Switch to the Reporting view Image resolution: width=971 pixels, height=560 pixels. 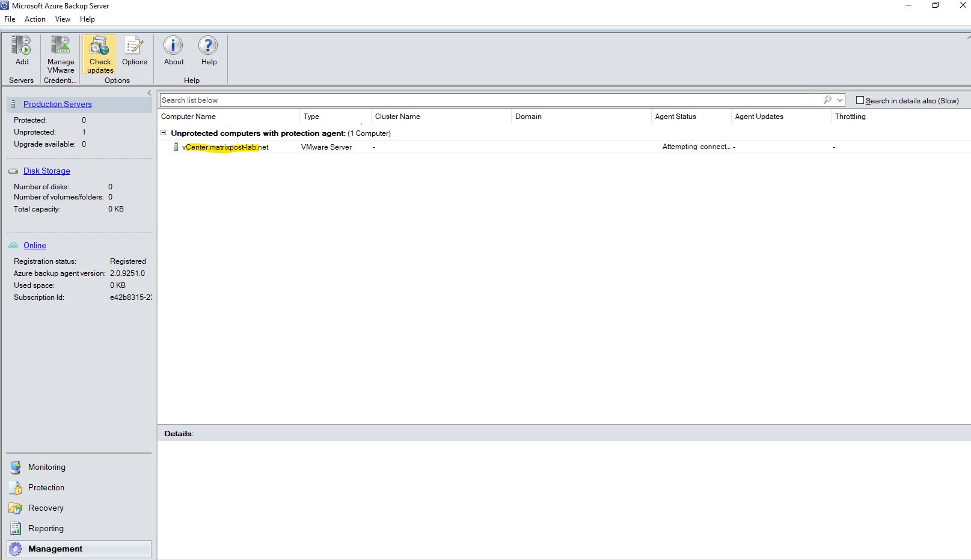(46, 529)
